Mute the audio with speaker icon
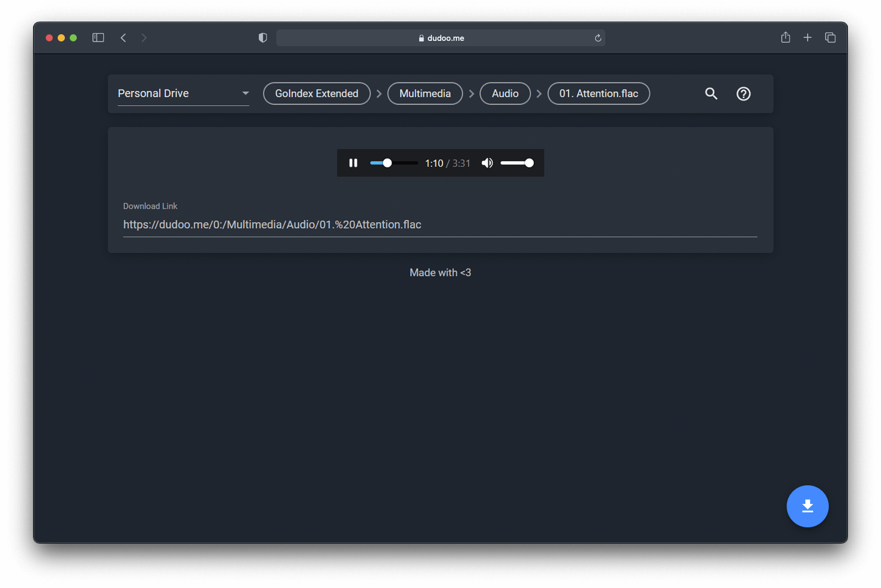Image resolution: width=881 pixels, height=588 pixels. pos(487,163)
